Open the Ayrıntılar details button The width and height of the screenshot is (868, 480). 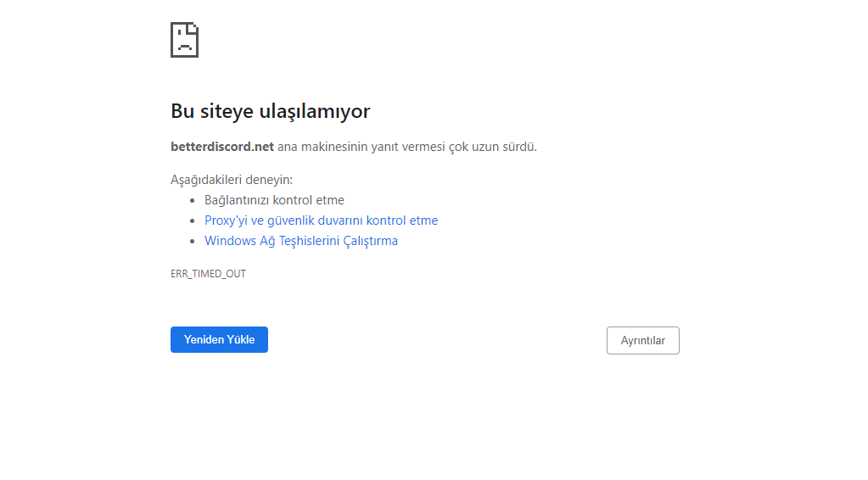click(x=642, y=341)
